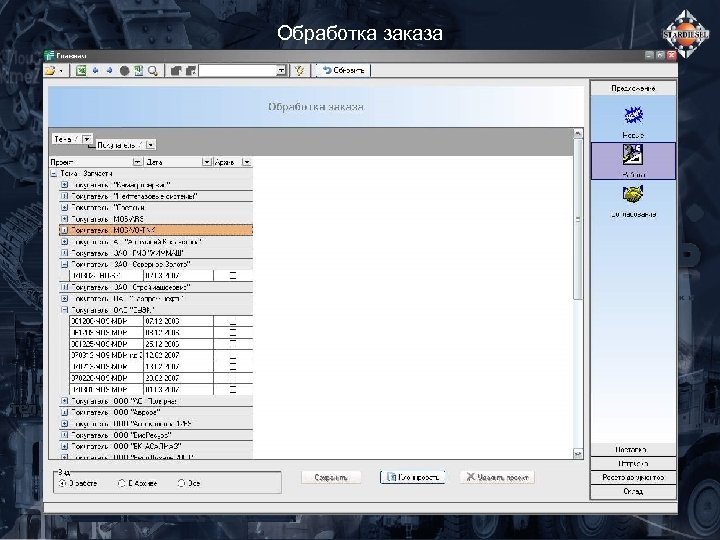Open the Поставка sidebar section
The width and height of the screenshot is (720, 540).
(633, 450)
